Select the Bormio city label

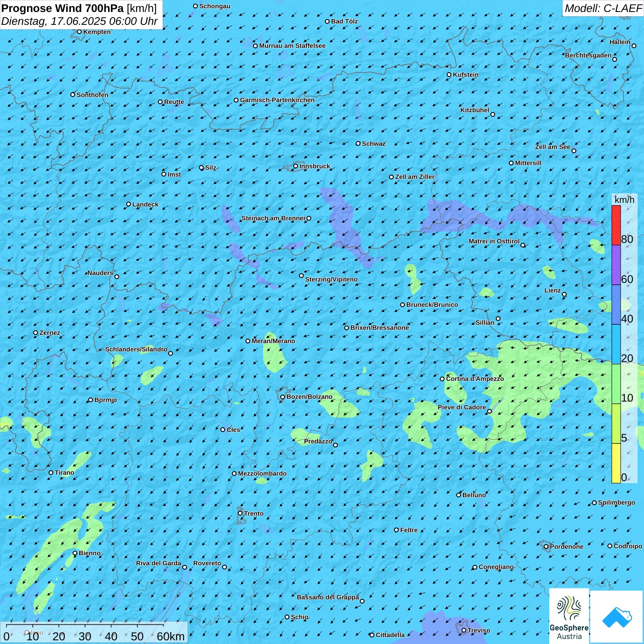[x=105, y=400]
